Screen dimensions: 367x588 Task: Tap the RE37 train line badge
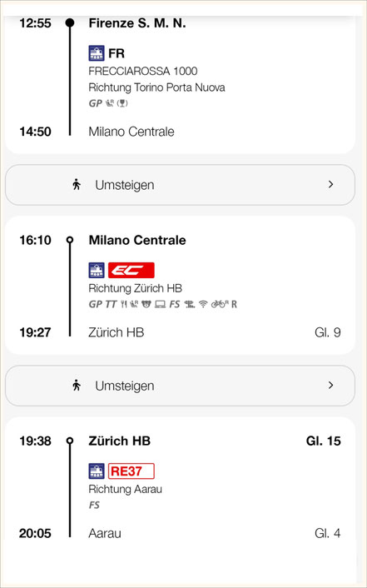[131, 471]
